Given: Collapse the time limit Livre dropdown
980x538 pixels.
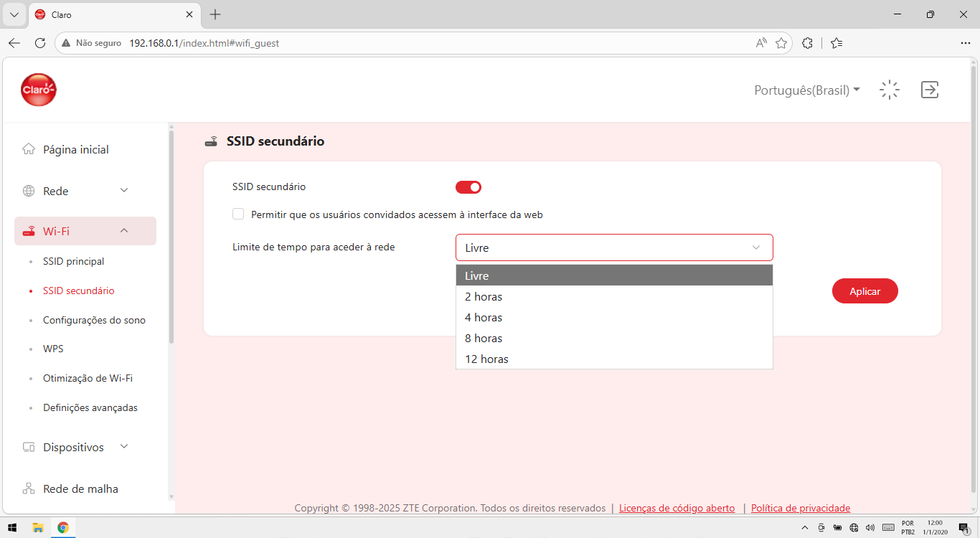Looking at the screenshot, I should point(614,247).
